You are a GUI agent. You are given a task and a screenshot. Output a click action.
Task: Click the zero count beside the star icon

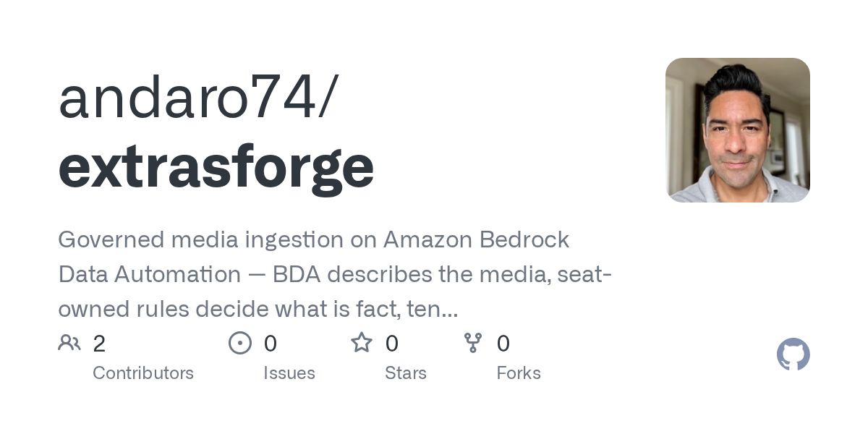pyautogui.click(x=391, y=344)
